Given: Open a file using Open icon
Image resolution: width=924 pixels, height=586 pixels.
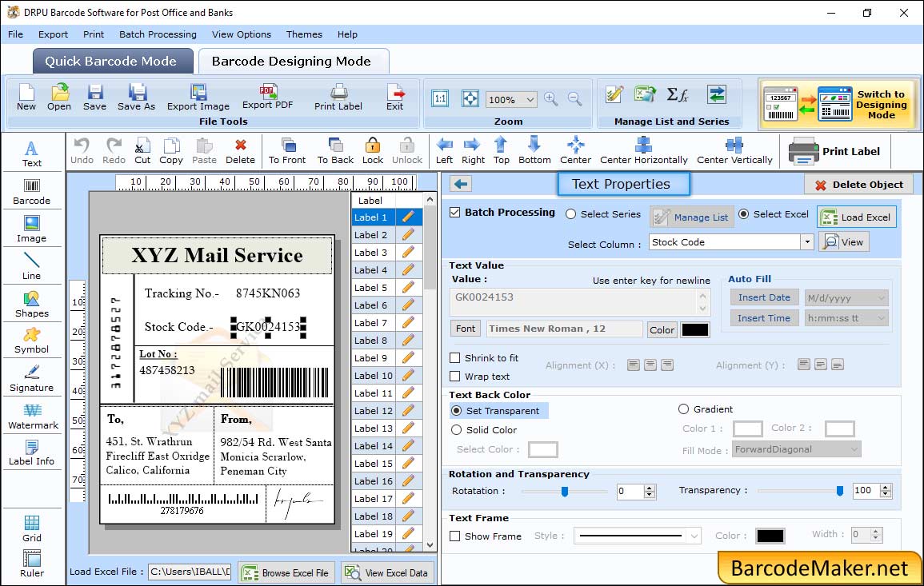Looking at the screenshot, I should click(x=59, y=98).
